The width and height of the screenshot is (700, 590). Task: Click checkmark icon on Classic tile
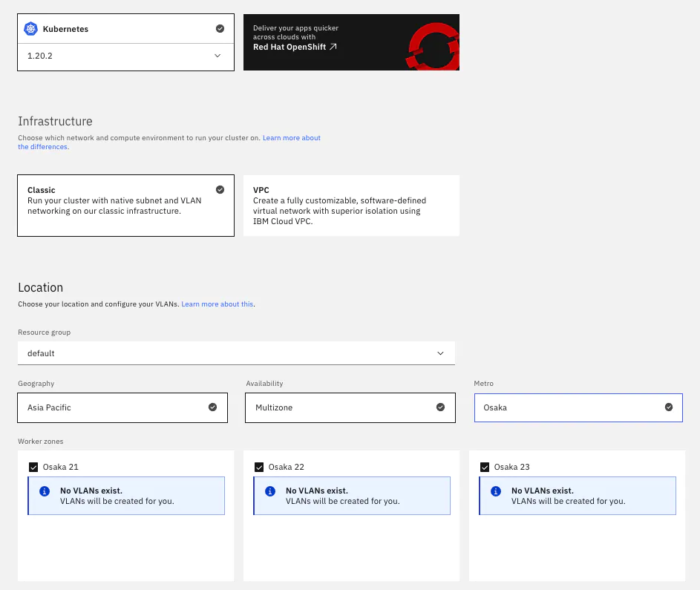click(x=220, y=190)
